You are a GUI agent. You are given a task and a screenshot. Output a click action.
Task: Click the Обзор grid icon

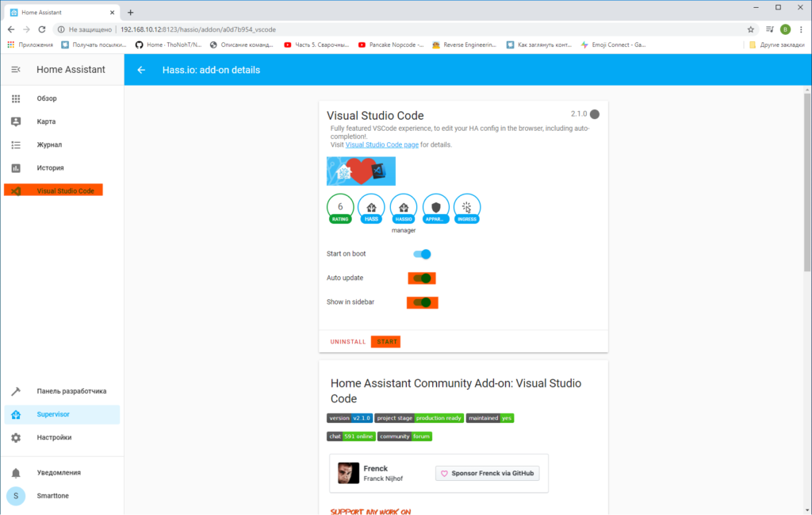[16, 98]
